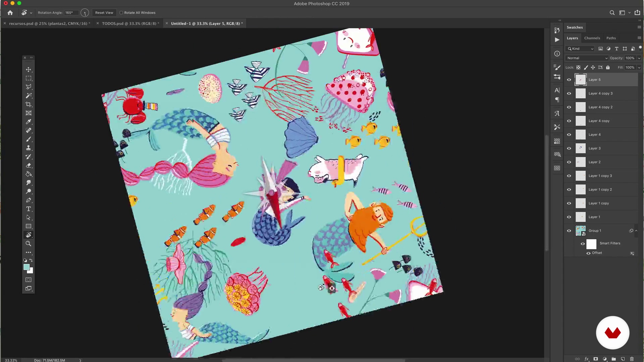Add a layer style via fx
This screenshot has width=644, height=362.
(587, 359)
